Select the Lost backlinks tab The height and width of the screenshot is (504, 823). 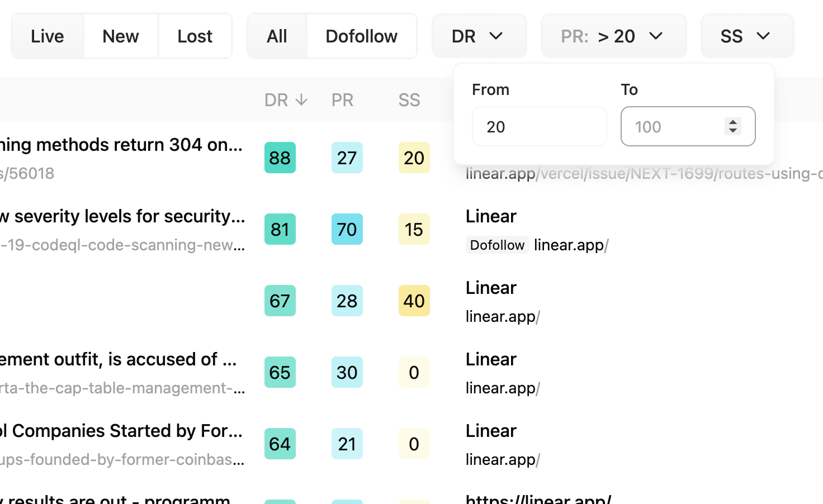[195, 36]
